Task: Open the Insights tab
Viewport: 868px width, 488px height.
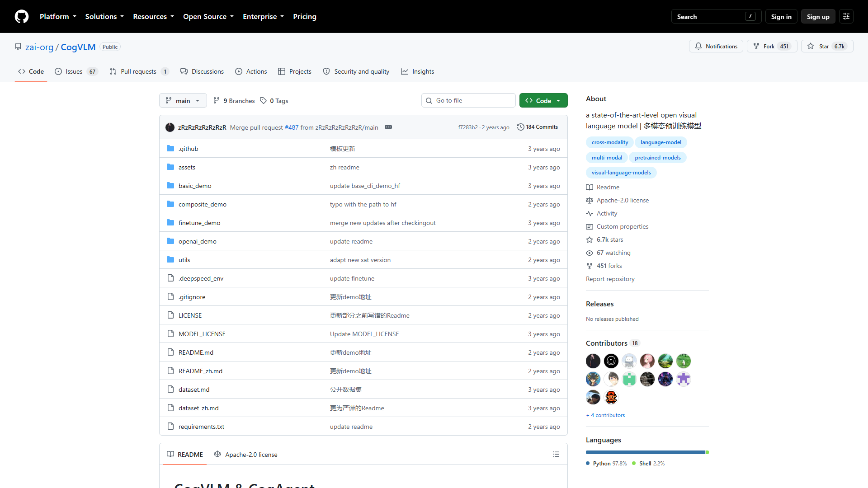Action: (417, 71)
